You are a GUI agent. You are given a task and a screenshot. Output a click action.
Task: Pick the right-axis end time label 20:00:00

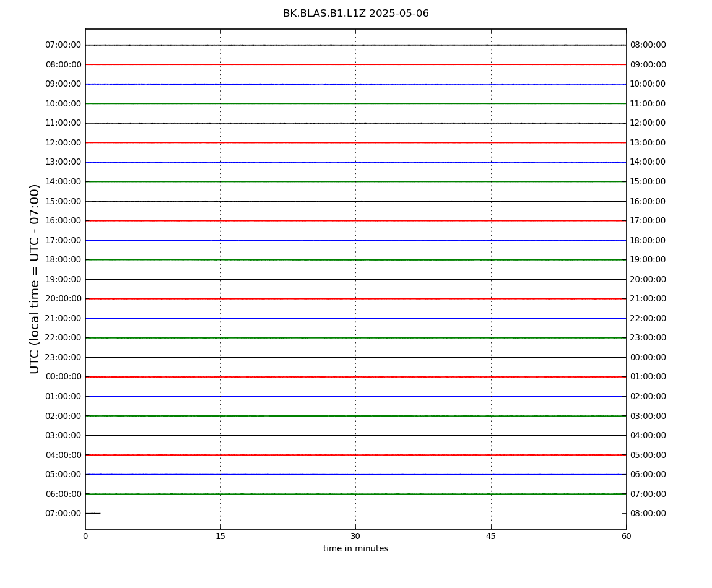click(648, 279)
